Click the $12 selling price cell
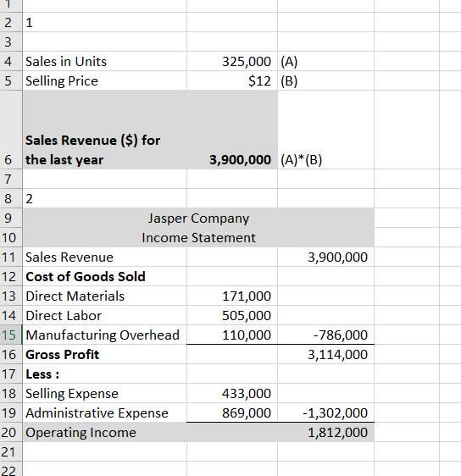Viewport: 461px width, 476px height. point(232,80)
